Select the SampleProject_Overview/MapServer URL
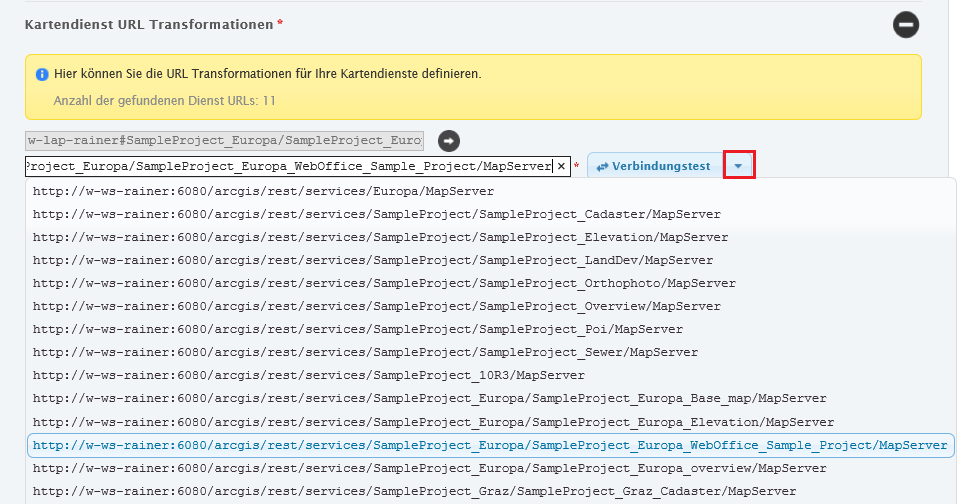 [491, 306]
